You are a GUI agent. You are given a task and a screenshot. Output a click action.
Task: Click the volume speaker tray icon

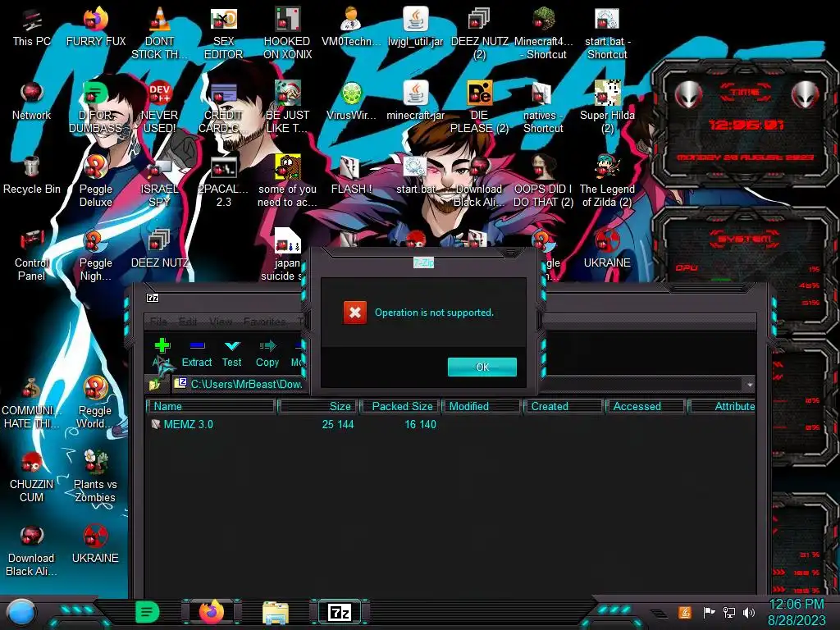click(749, 612)
